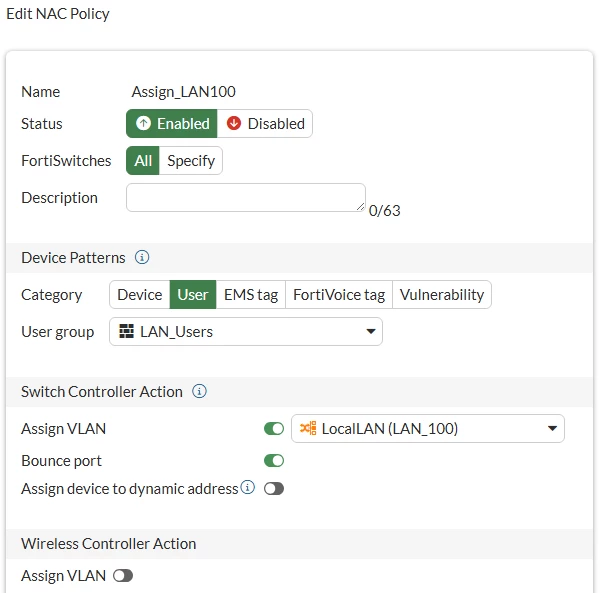Open Device Patterns info icon
This screenshot has height=593, width=602.
142,257
